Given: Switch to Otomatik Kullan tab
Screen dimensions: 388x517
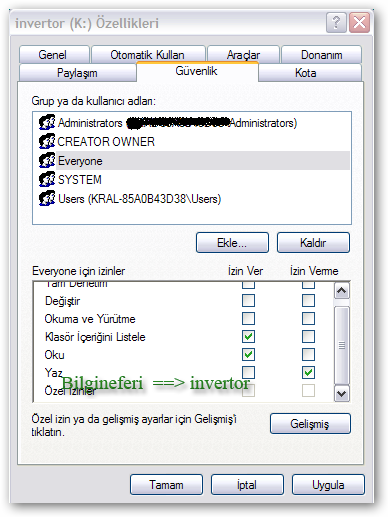Looking at the screenshot, I should click(x=148, y=55).
